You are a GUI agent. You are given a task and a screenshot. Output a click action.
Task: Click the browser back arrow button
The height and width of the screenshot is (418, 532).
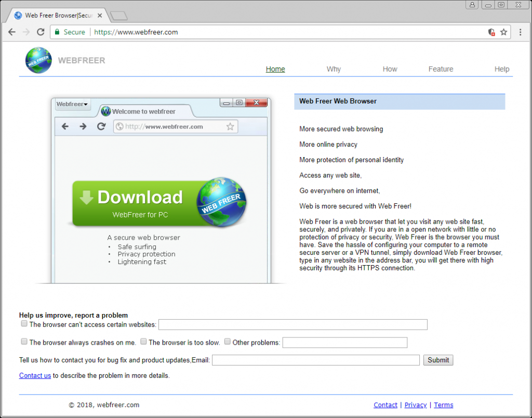click(x=12, y=32)
